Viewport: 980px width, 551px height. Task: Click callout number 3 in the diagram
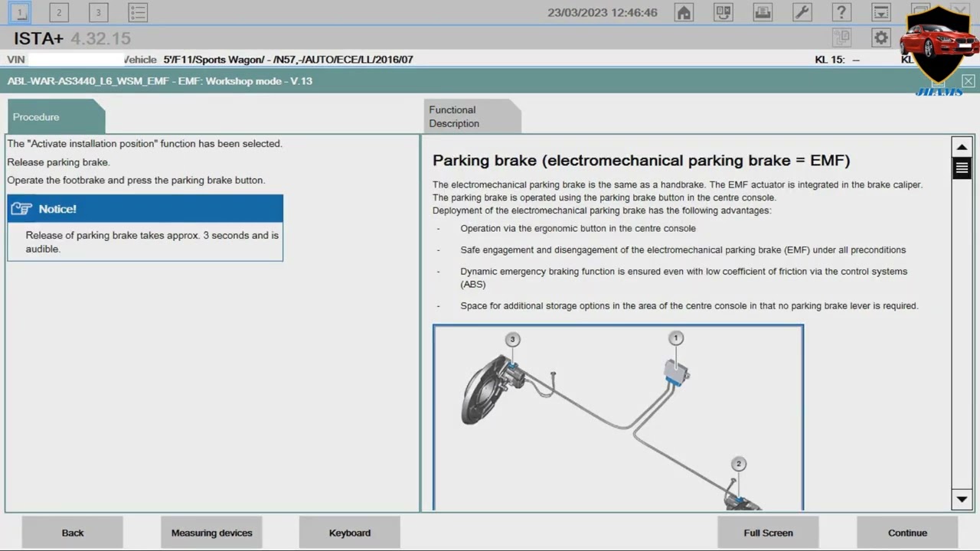click(512, 339)
